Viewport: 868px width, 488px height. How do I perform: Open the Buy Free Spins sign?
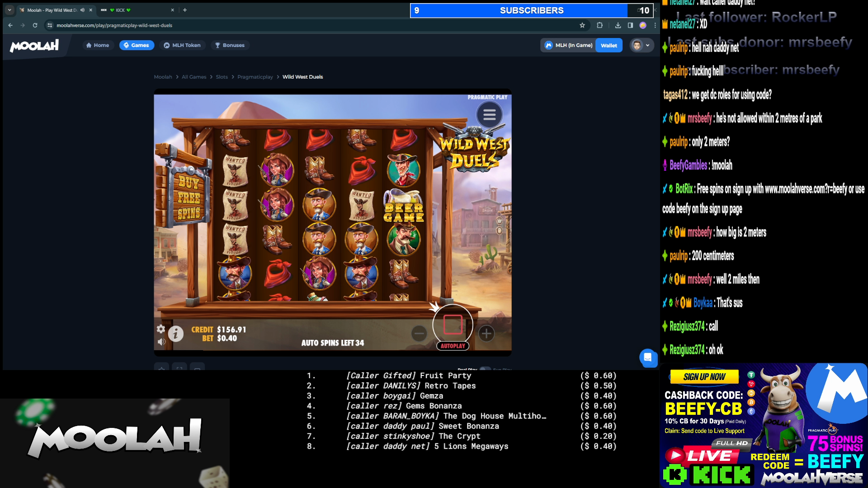189,197
